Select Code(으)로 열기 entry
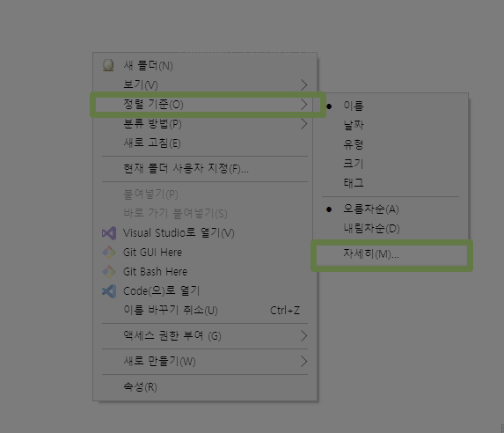The width and height of the screenshot is (504, 433). tap(205, 291)
